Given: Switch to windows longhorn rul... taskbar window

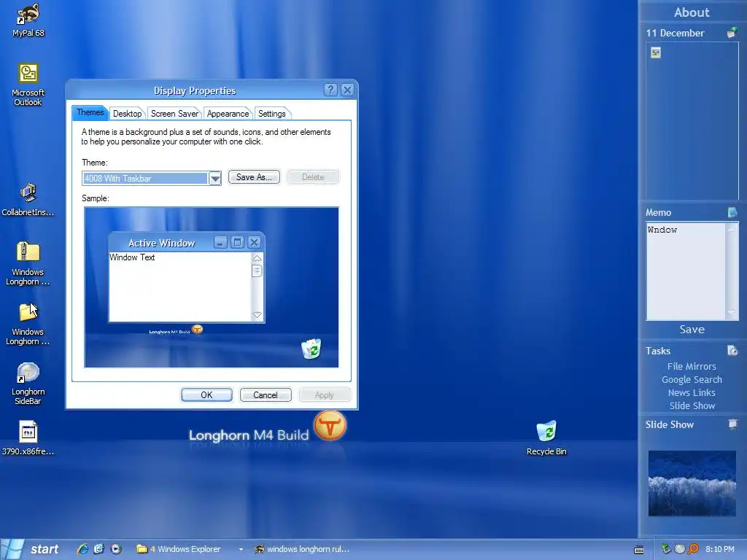Looking at the screenshot, I should tap(301, 549).
